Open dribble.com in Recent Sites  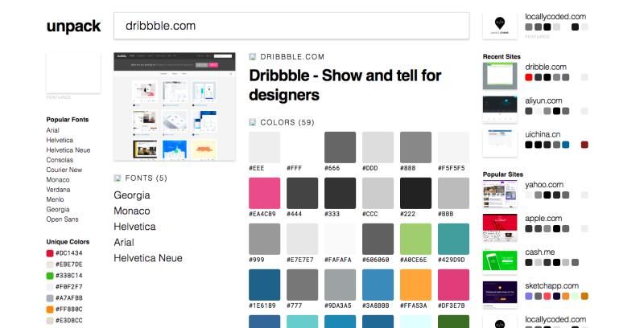click(x=546, y=67)
